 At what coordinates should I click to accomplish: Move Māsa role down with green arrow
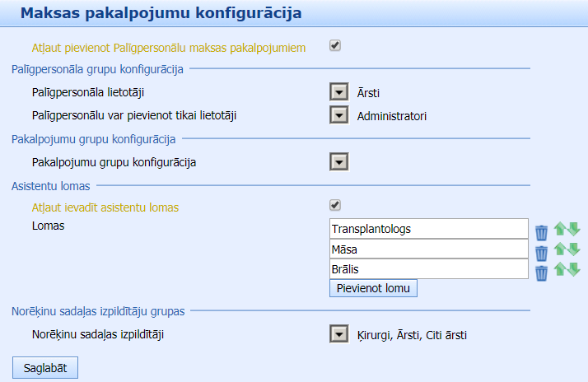pyautogui.click(x=573, y=249)
